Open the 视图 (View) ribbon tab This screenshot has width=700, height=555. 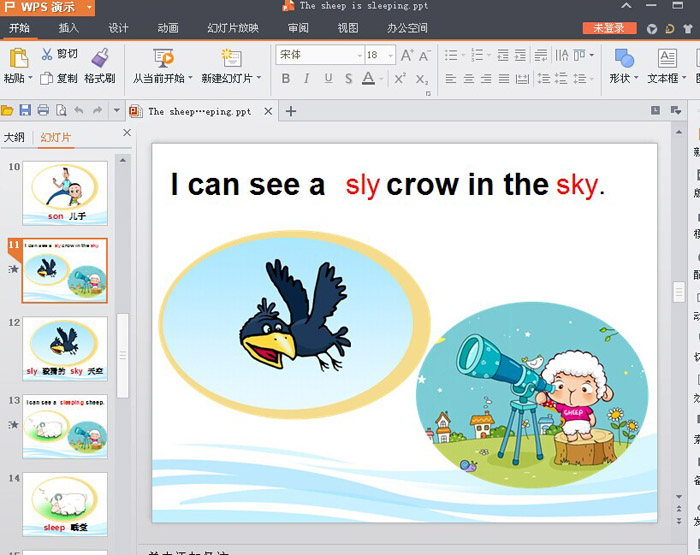[x=348, y=28]
